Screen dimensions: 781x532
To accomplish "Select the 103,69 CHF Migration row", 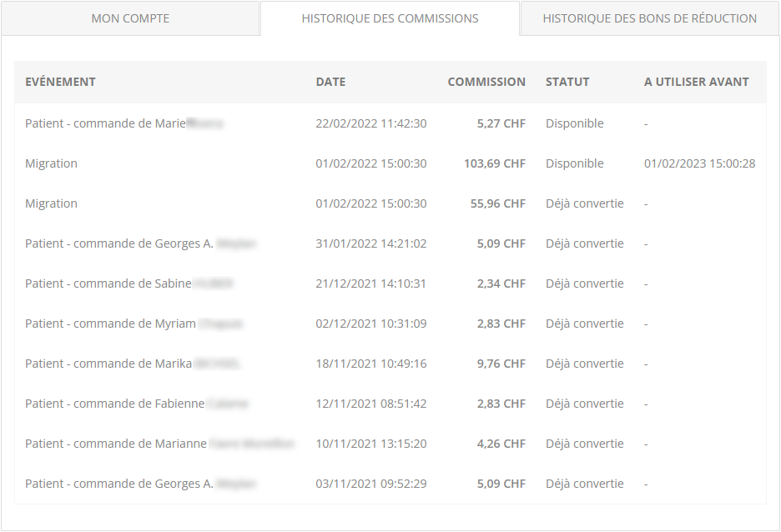I will tap(51, 163).
